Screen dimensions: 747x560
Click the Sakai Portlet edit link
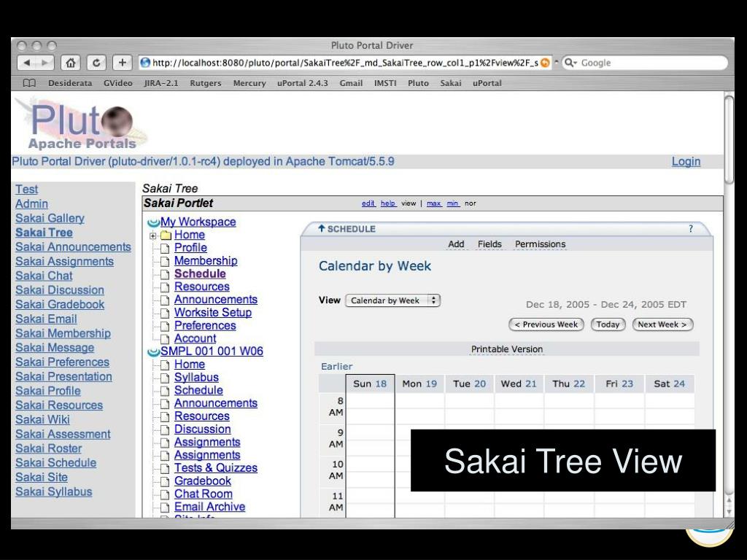[x=368, y=203]
